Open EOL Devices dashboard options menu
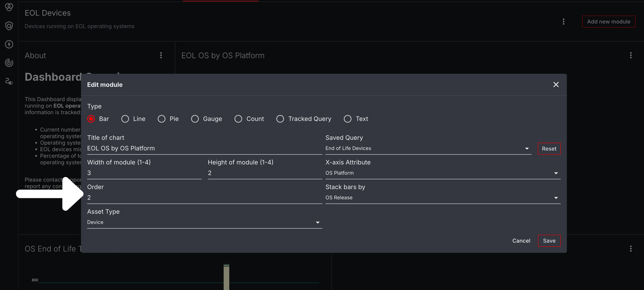Viewport: 644px width, 290px height. [563, 22]
